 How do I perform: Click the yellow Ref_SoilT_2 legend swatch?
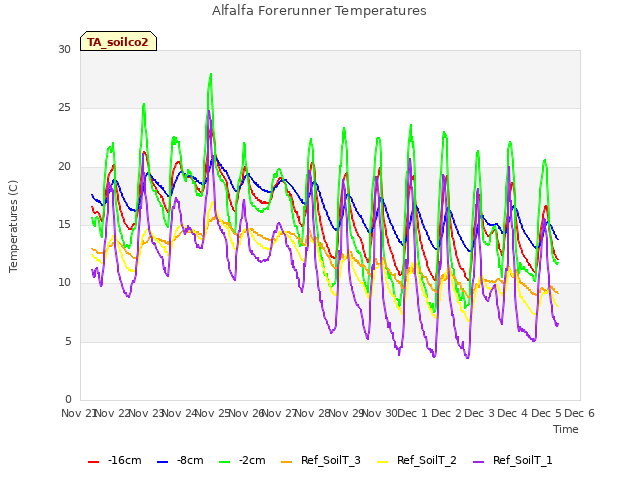click(382, 461)
